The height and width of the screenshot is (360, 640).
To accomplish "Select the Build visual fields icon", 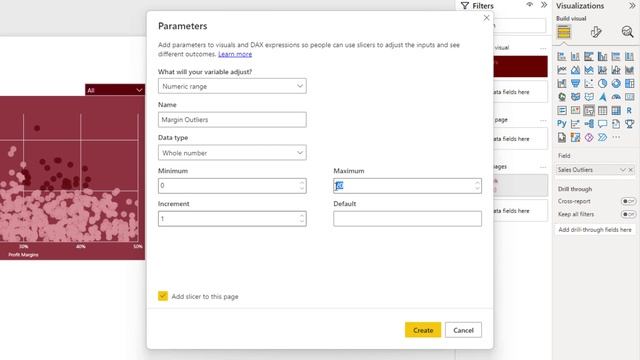I will tap(564, 31).
